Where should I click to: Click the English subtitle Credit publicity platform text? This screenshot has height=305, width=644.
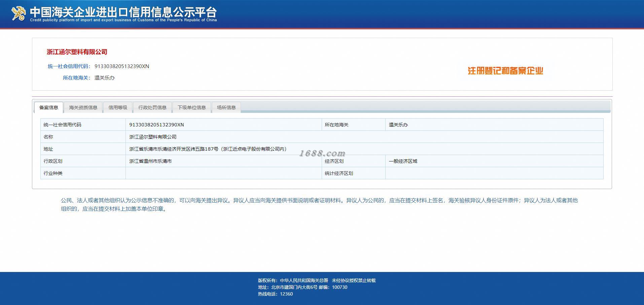(123, 20)
